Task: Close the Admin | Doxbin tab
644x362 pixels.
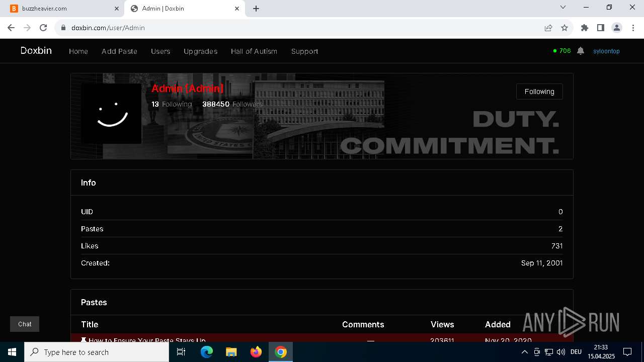Action: click(x=237, y=9)
